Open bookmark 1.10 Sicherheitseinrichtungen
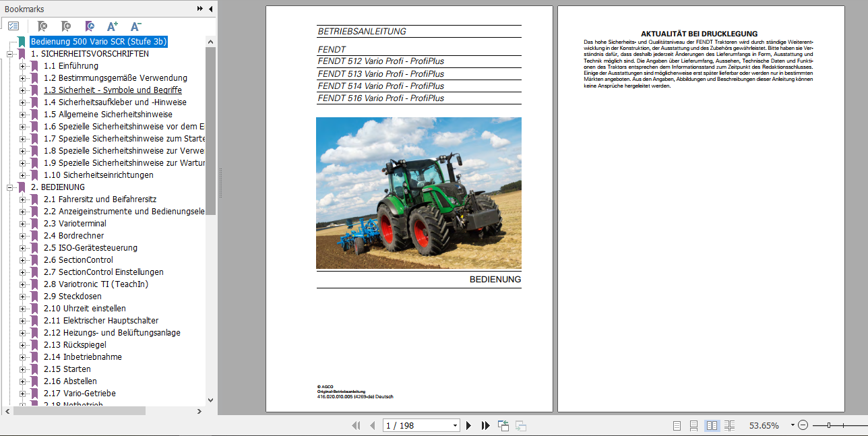868x436 pixels. point(98,175)
